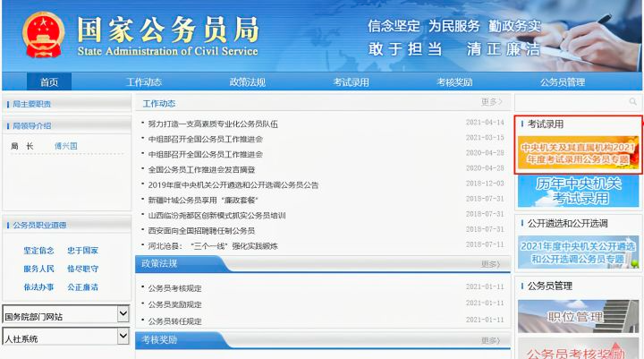This screenshot has width=644, height=359.
Task: Open 西安面向全国招聘聘任制公务员 article
Action: [x=201, y=230]
